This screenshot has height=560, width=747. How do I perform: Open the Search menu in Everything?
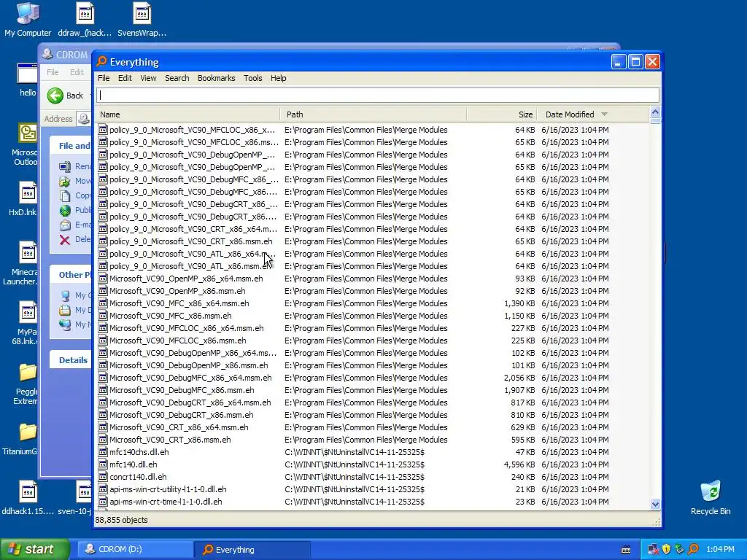click(x=177, y=78)
